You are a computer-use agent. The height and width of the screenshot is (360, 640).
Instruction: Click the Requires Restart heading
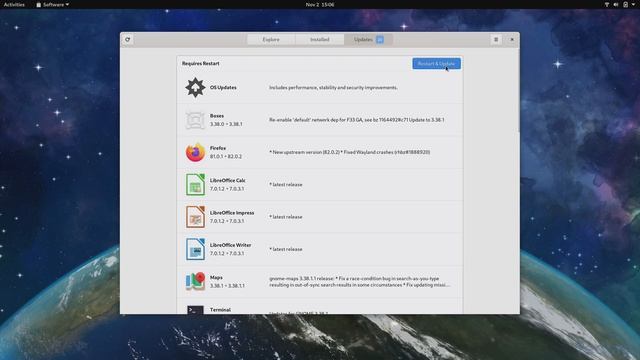(x=201, y=63)
